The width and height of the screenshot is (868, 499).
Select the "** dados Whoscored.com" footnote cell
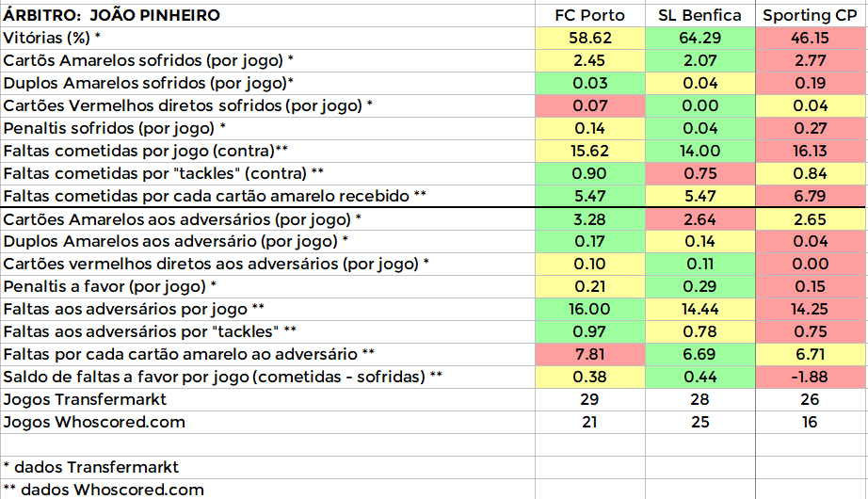coord(104,490)
